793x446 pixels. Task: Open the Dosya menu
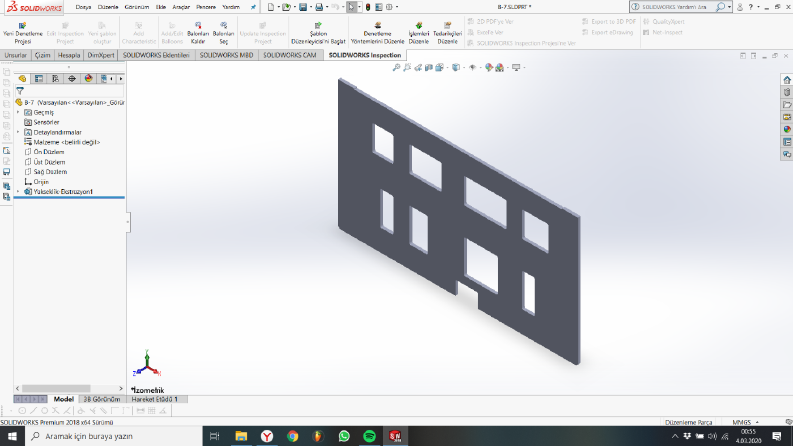click(83, 7)
